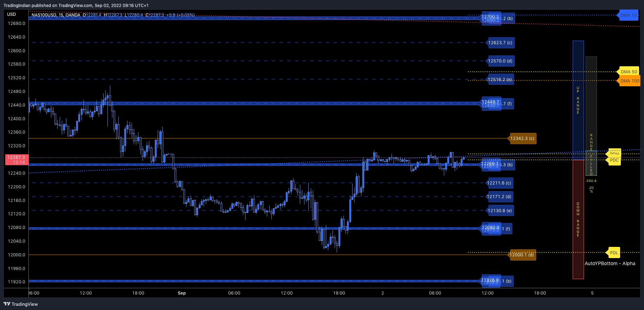Click the 12130.8 (e) level label
644x310 pixels.
pos(500,211)
